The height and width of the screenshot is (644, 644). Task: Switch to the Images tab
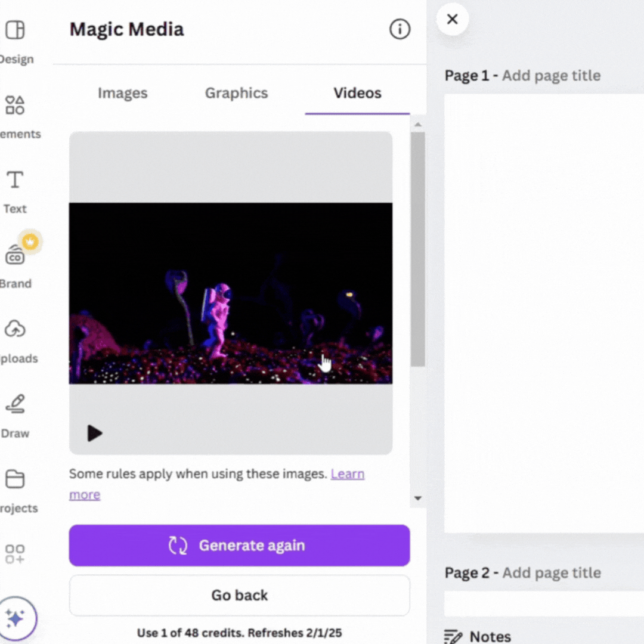(x=122, y=93)
